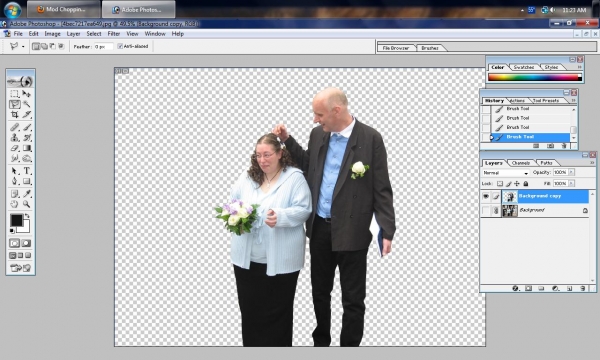Switch to the Swatches tab
The height and width of the screenshot is (360, 600).
[524, 67]
